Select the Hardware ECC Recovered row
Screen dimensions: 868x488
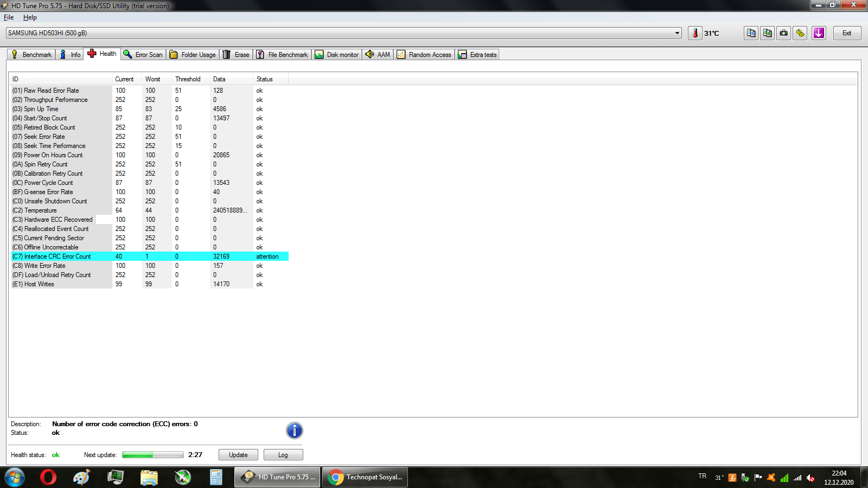pos(150,220)
